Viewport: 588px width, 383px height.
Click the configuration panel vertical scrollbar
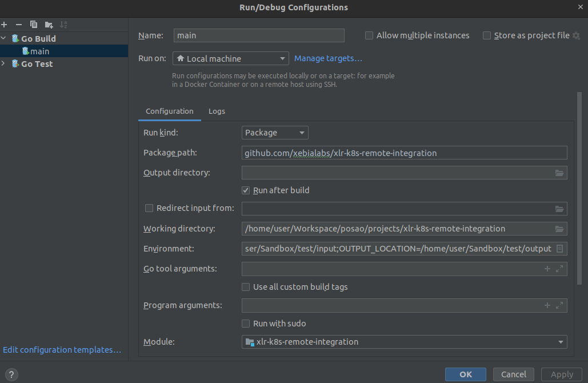pos(579,188)
